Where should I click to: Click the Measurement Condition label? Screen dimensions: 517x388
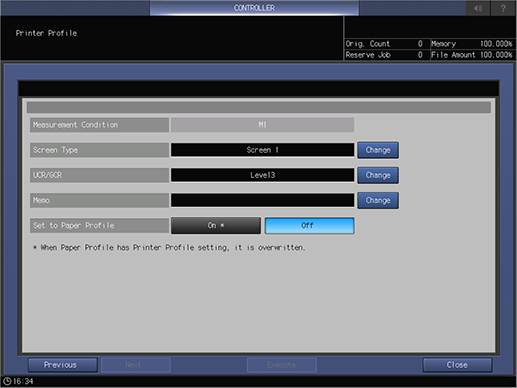click(99, 125)
